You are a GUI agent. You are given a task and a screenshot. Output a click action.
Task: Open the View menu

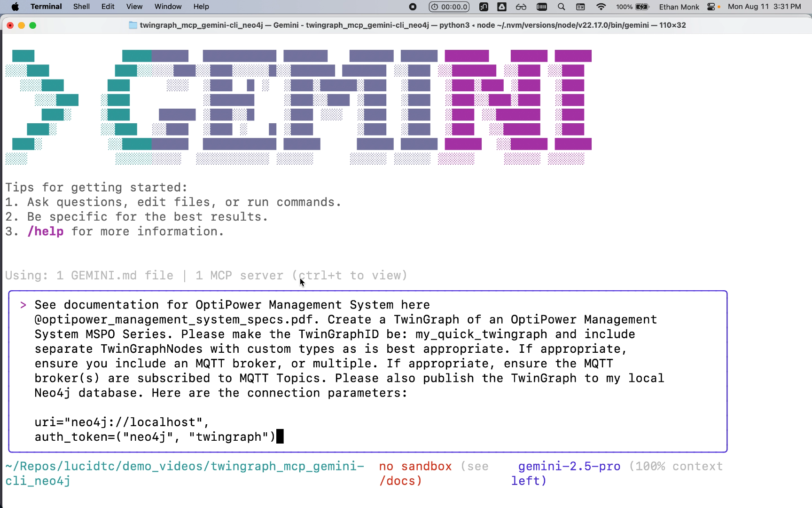134,7
